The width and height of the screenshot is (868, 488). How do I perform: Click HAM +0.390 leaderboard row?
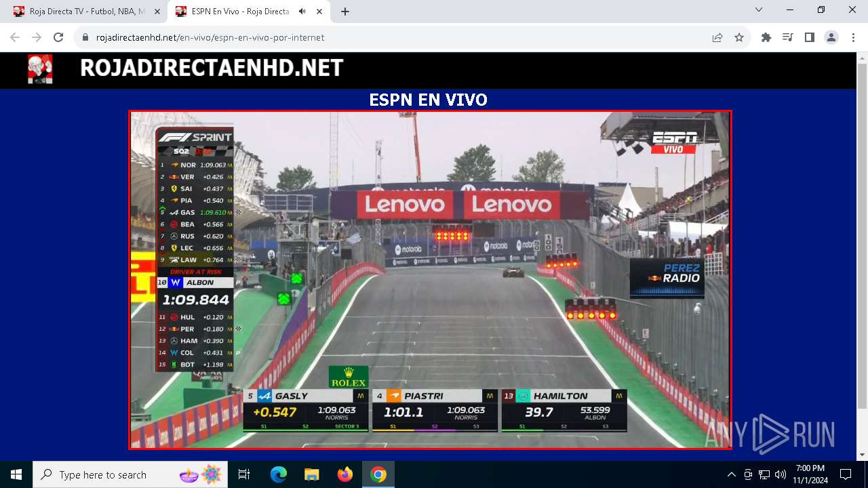pyautogui.click(x=195, y=341)
